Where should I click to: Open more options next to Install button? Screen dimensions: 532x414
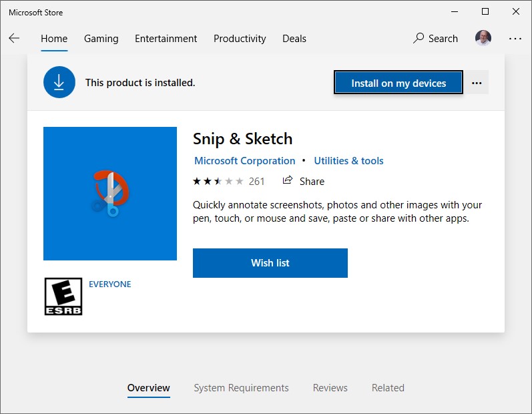477,83
